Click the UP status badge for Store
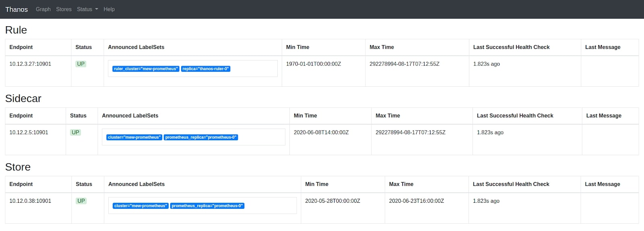This screenshot has width=644, height=231. [x=81, y=201]
